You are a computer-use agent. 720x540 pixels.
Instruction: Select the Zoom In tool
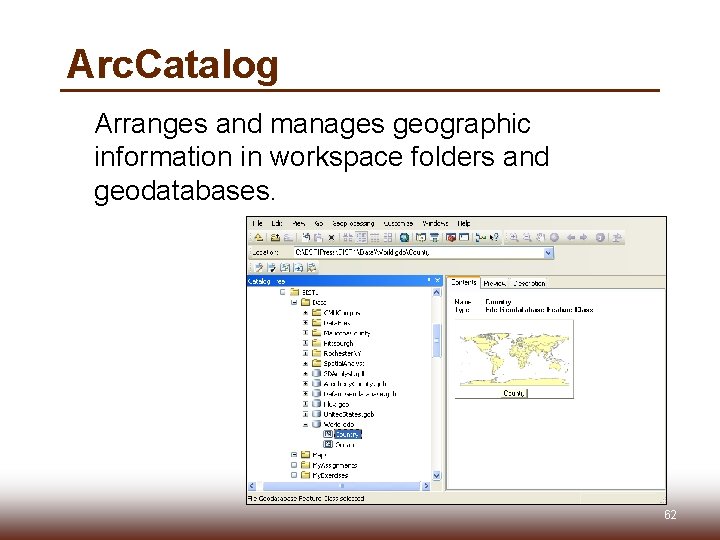coord(514,237)
